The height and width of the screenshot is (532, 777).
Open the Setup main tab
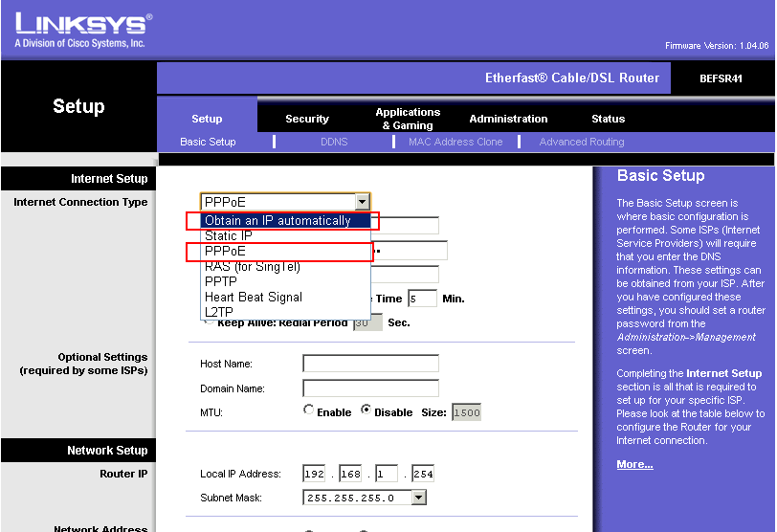pos(207,119)
